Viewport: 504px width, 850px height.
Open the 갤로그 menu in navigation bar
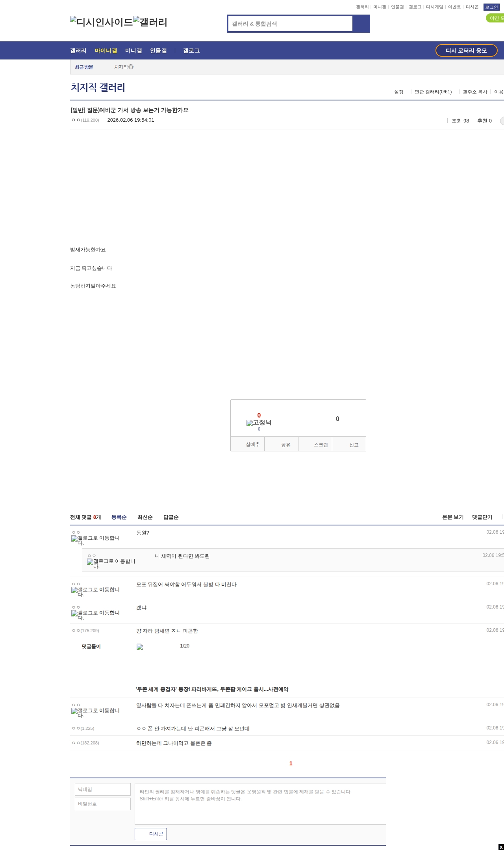[x=191, y=51]
